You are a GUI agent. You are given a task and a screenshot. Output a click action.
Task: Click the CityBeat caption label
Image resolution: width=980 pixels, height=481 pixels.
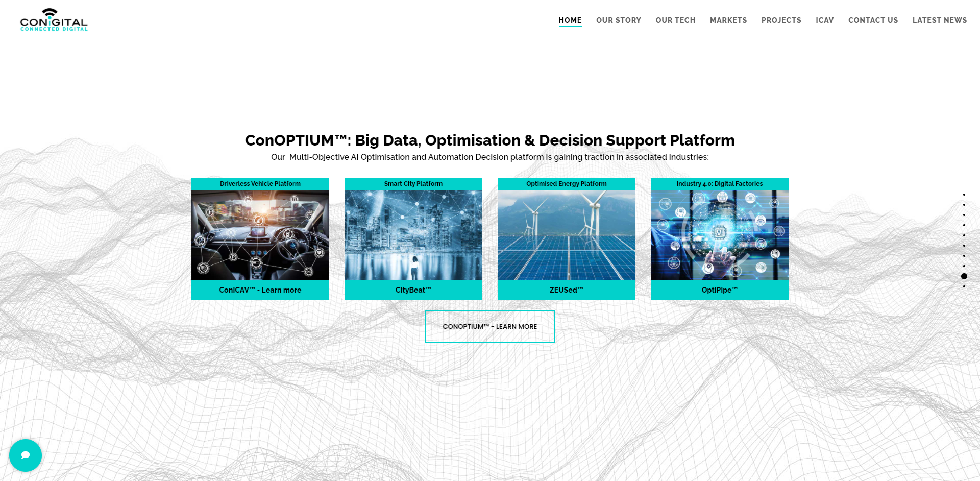(x=413, y=290)
